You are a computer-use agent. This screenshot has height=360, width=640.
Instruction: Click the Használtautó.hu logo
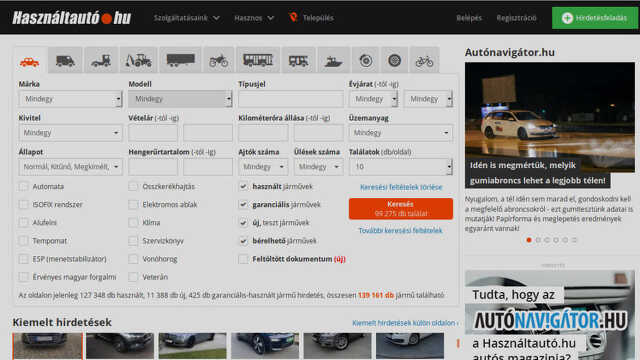(72, 18)
